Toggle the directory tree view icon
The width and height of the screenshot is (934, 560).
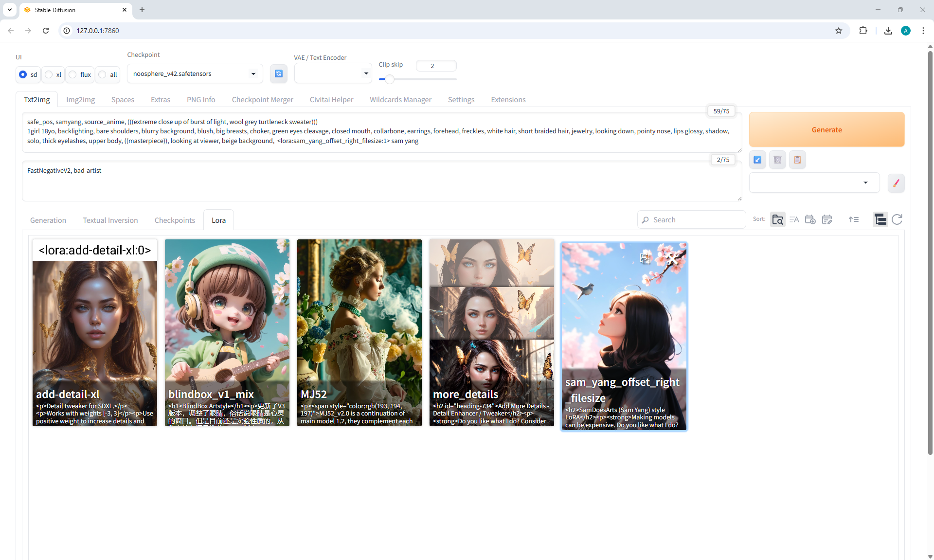point(880,220)
